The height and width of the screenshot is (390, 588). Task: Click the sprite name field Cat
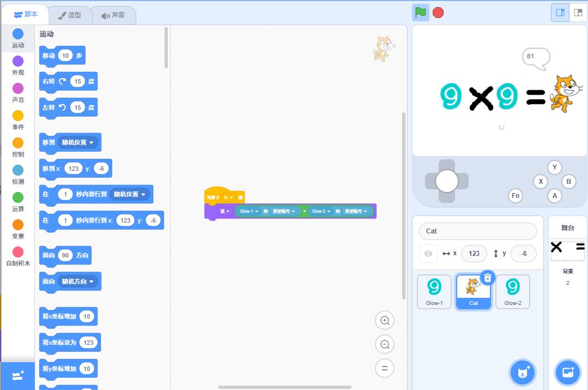point(478,231)
